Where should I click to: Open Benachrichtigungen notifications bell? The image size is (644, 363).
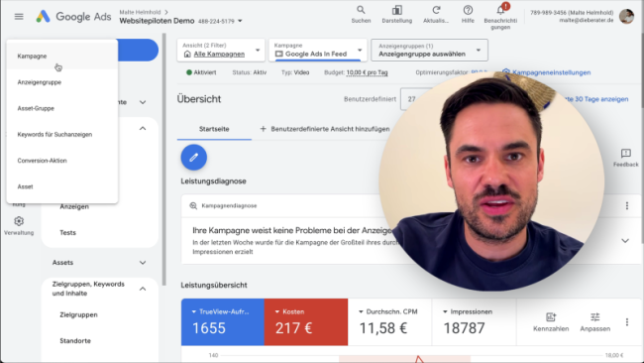(x=500, y=17)
